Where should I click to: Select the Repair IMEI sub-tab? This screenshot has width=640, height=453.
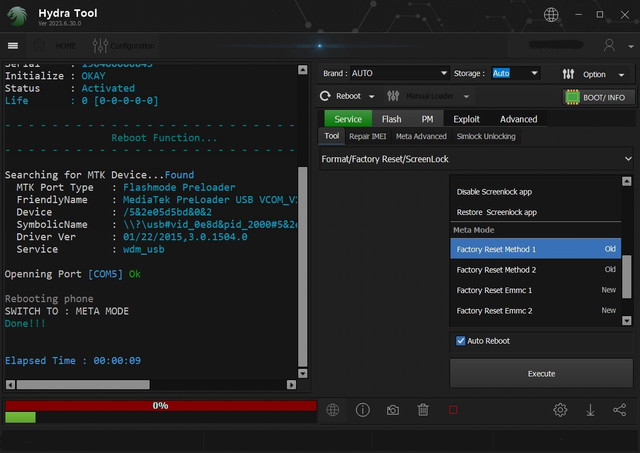(367, 136)
